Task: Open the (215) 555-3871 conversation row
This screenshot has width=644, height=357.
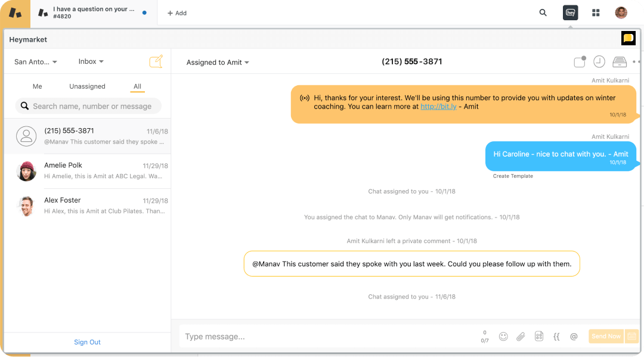Action: pyautogui.click(x=88, y=136)
